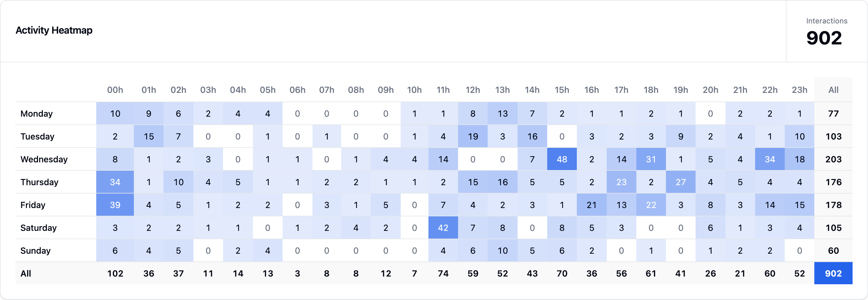Click the Wednesday 22h cell showing 34

(x=770, y=159)
